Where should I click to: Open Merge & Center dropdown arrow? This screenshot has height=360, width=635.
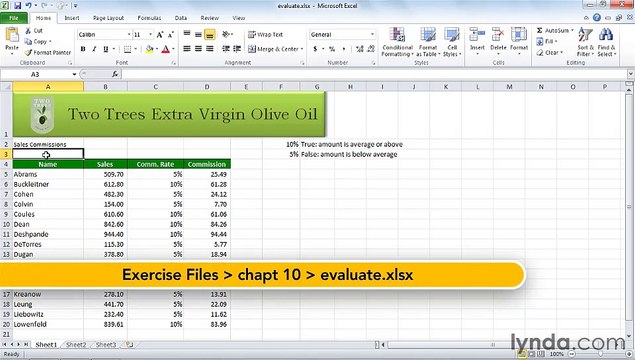[302, 49]
